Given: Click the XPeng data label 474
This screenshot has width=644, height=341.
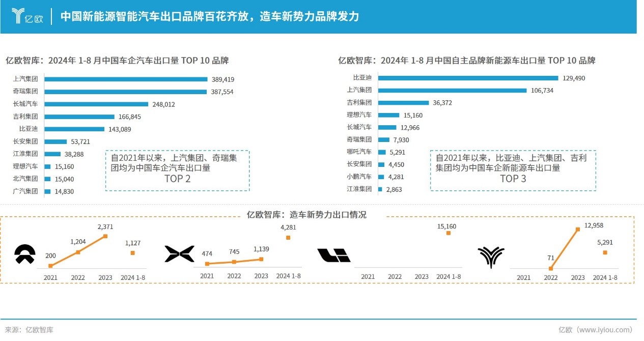Looking at the screenshot, I should click(207, 253).
